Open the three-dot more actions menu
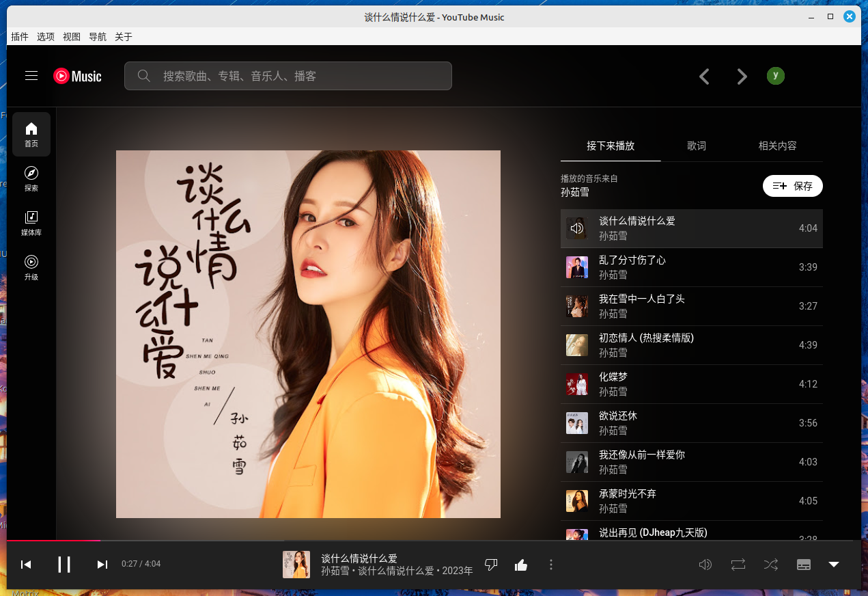The height and width of the screenshot is (596, 868). tap(551, 565)
